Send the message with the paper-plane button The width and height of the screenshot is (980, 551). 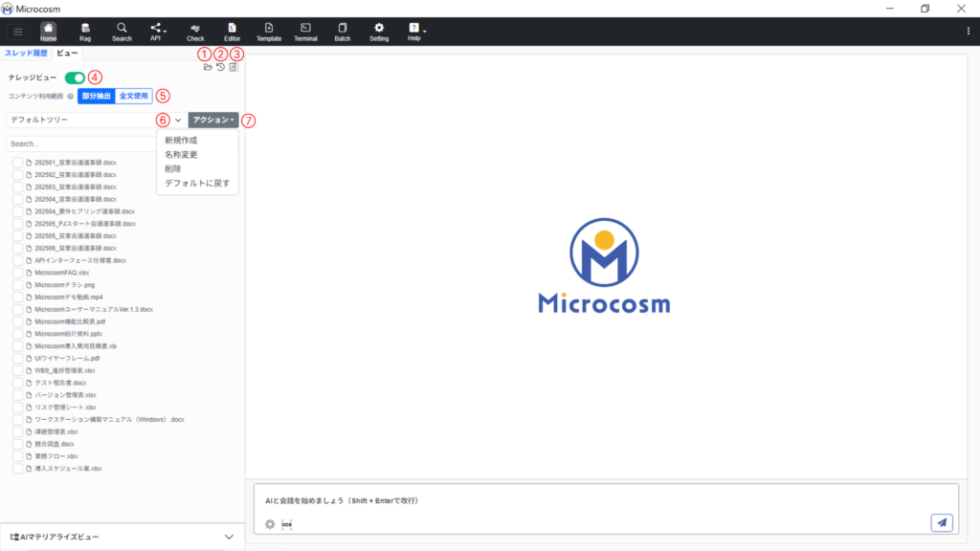click(942, 522)
